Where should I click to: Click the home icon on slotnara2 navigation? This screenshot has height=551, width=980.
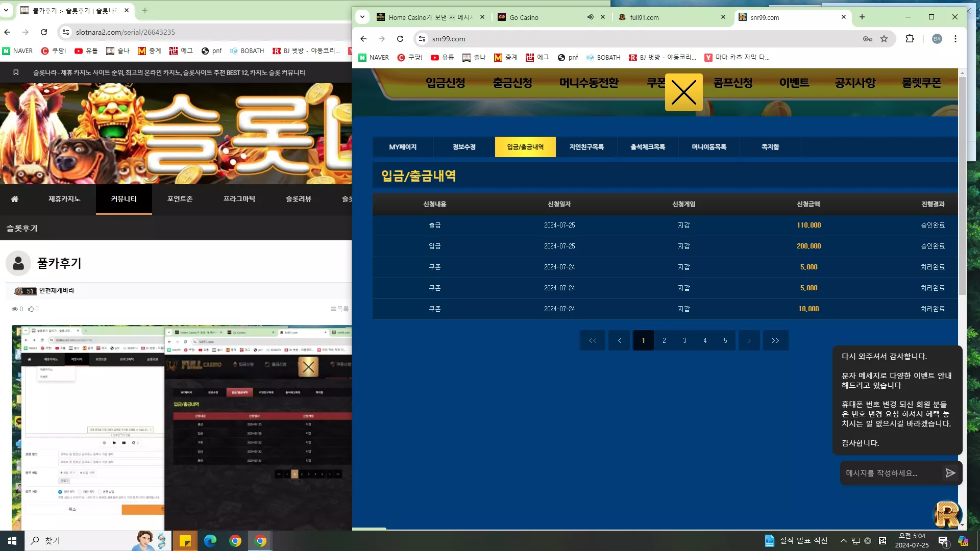(x=15, y=199)
